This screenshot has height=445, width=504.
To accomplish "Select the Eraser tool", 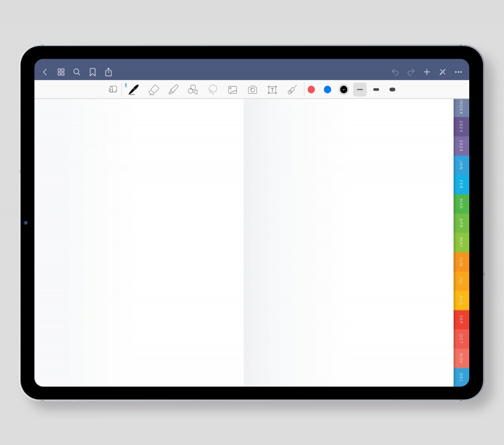I will click(154, 90).
